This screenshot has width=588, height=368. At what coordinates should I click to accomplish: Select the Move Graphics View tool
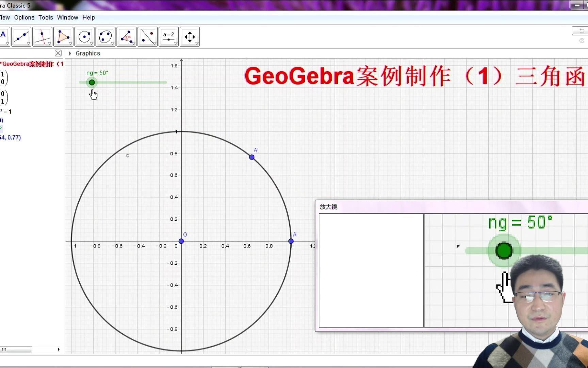click(x=190, y=36)
